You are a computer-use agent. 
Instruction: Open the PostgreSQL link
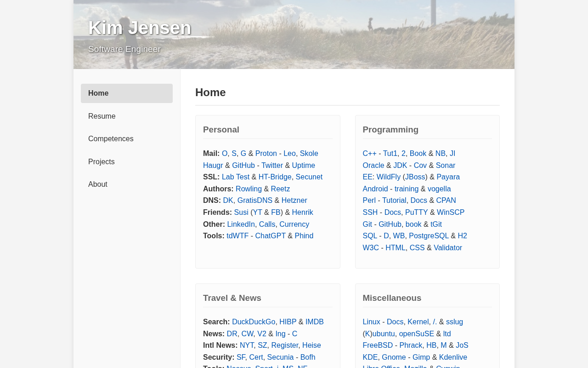tap(429, 236)
